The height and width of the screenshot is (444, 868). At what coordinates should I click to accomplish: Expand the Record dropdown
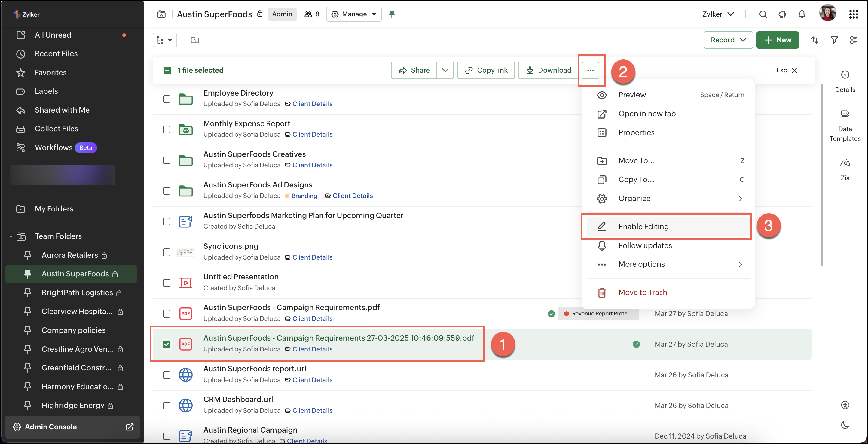click(728, 40)
